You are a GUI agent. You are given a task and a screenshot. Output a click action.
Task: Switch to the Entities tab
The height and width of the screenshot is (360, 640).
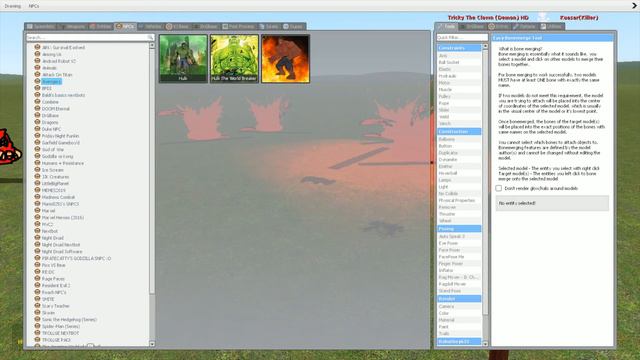point(101,26)
